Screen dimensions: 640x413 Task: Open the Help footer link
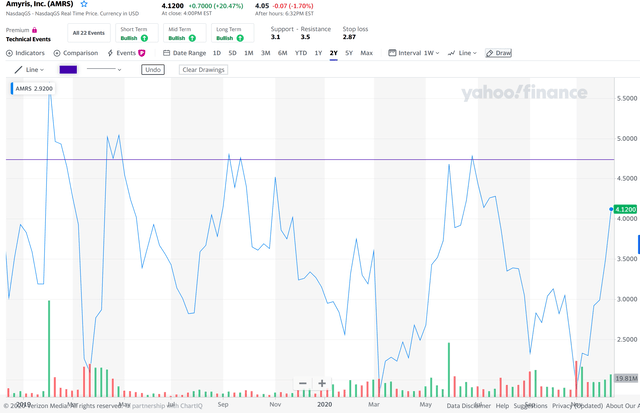[502, 406]
